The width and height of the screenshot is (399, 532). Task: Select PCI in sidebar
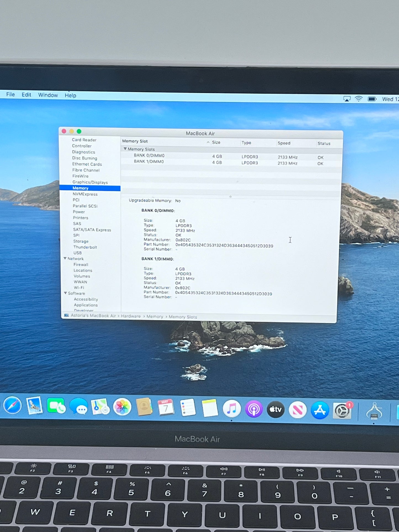(x=76, y=200)
